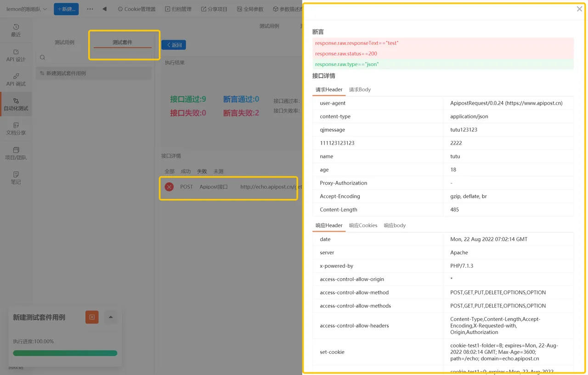Click the set-cookie header name
Screen dimensions: 588x375
[x=332, y=352]
